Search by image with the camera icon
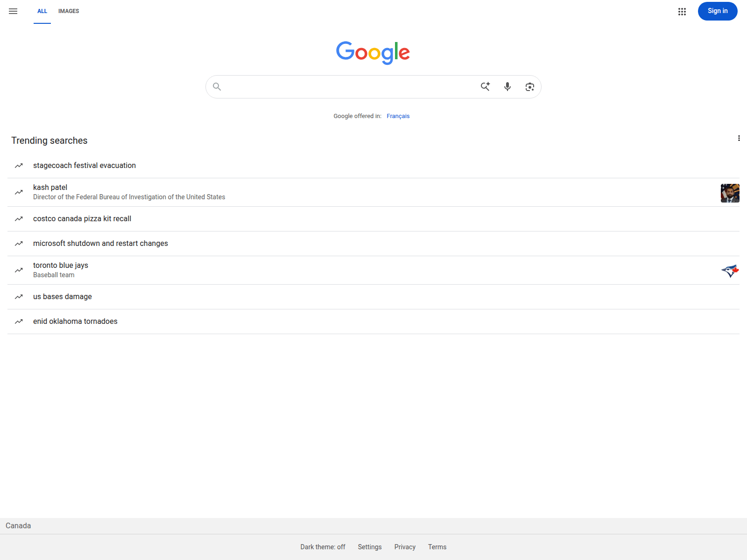Image resolution: width=747 pixels, height=560 pixels. click(x=529, y=87)
